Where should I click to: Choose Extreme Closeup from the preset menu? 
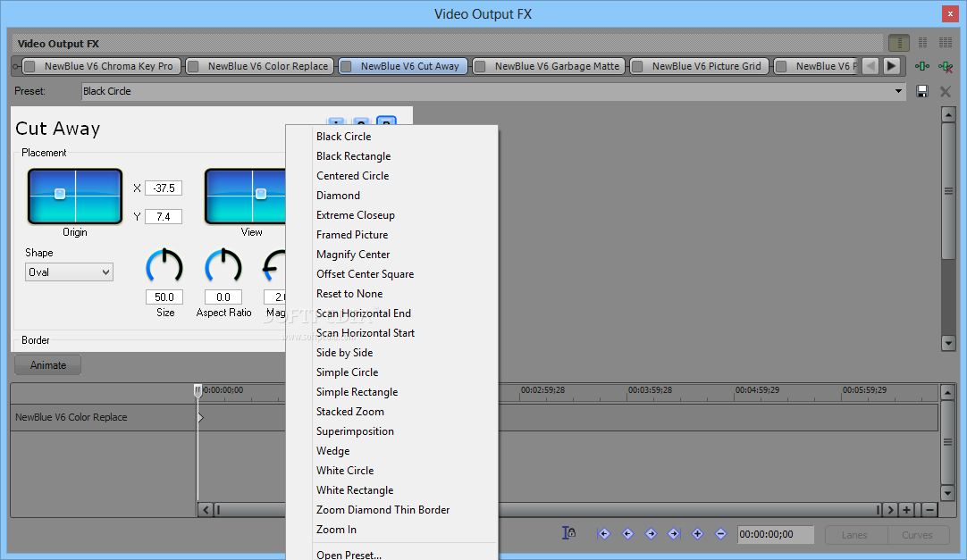tap(355, 215)
